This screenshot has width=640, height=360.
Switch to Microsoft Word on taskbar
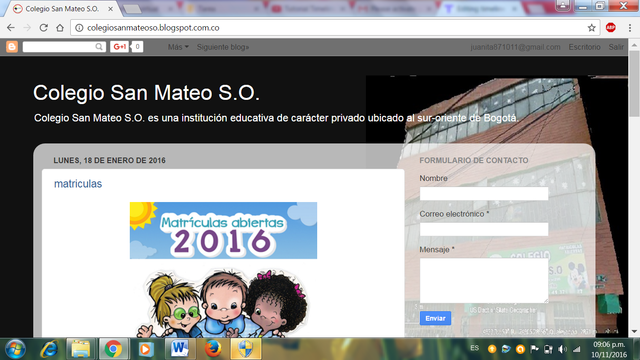(x=179, y=349)
